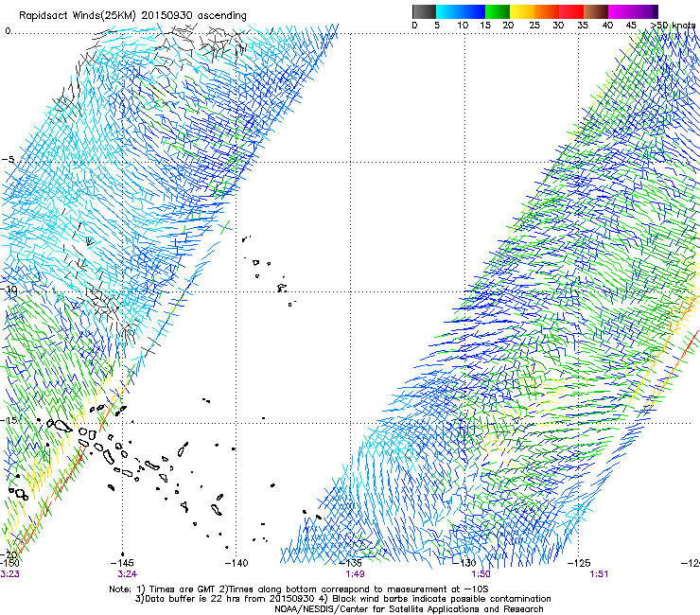Image resolution: width=700 pixels, height=615 pixels.
Task: Click the NOAA/NESDIS credit line
Action: pos(409,609)
